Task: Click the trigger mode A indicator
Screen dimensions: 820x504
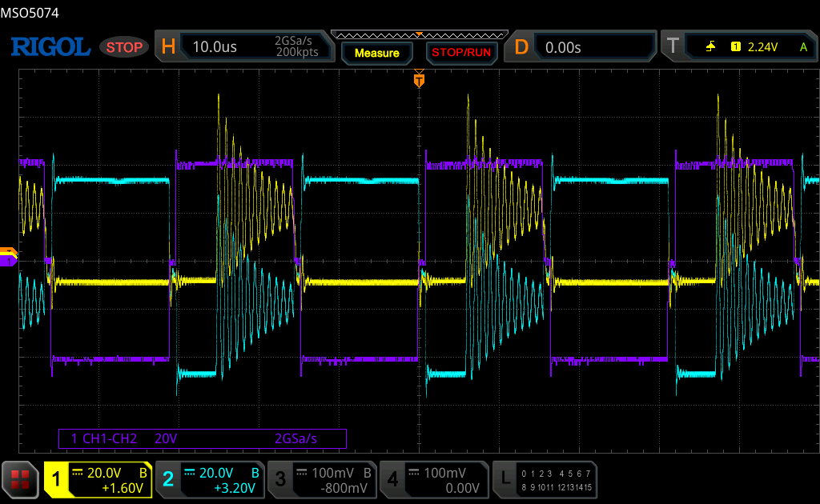Action: coord(803,47)
